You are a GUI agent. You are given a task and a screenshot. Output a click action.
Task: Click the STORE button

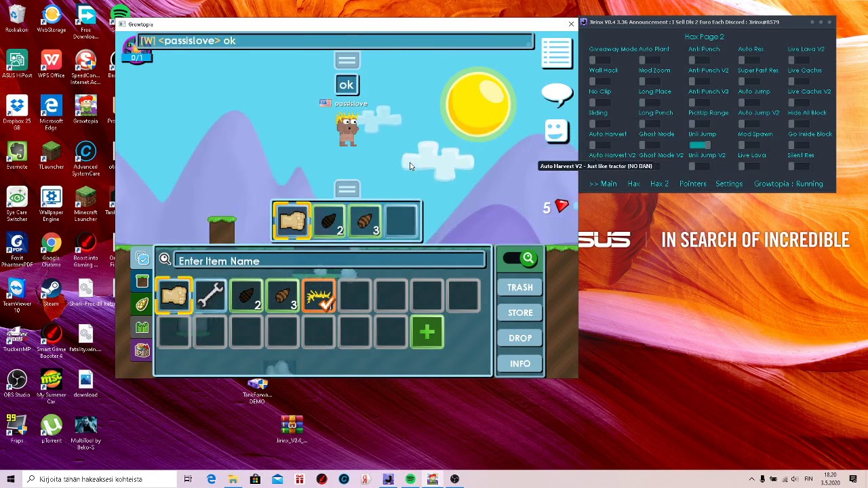click(520, 312)
